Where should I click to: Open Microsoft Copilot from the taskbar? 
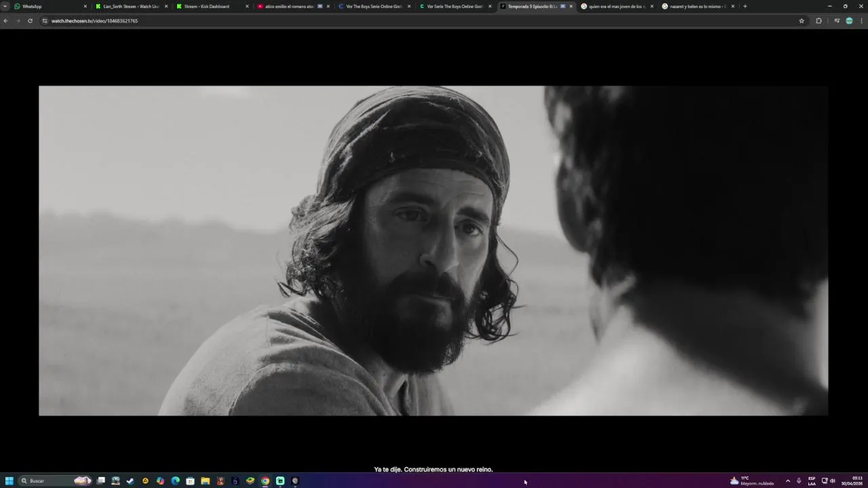(x=160, y=481)
